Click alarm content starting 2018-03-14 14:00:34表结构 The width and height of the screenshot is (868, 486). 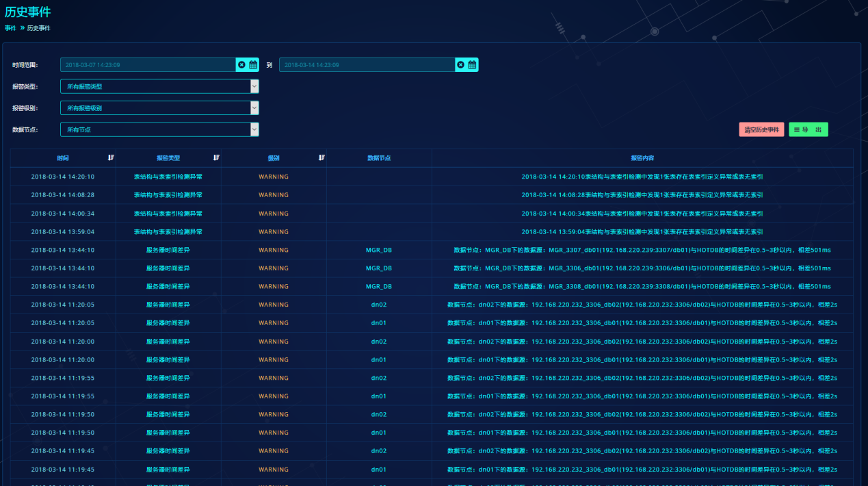(x=642, y=214)
